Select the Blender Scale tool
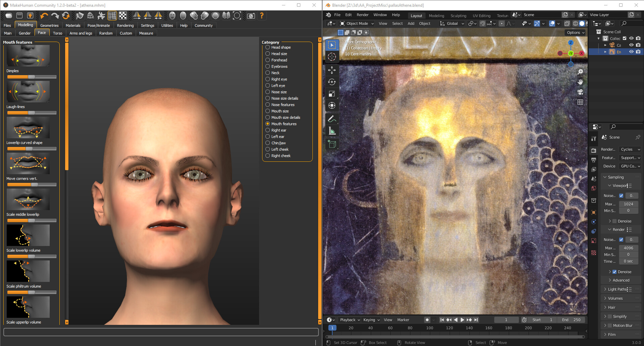This screenshot has height=346, width=644. pyautogui.click(x=332, y=94)
